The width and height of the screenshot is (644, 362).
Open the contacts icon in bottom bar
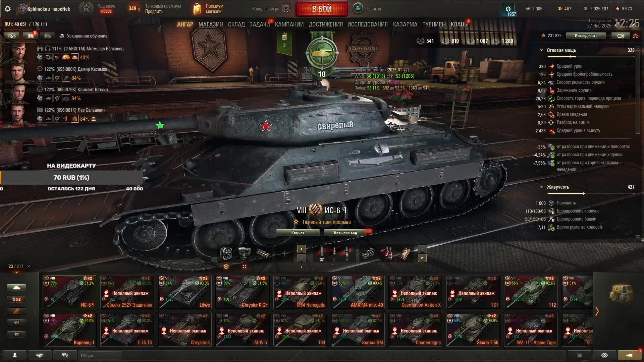tap(14, 355)
